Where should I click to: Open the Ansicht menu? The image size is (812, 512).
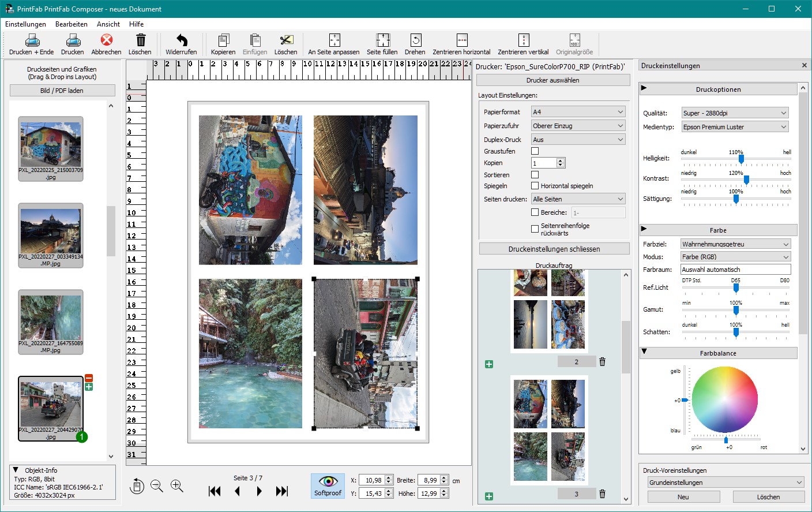click(108, 24)
